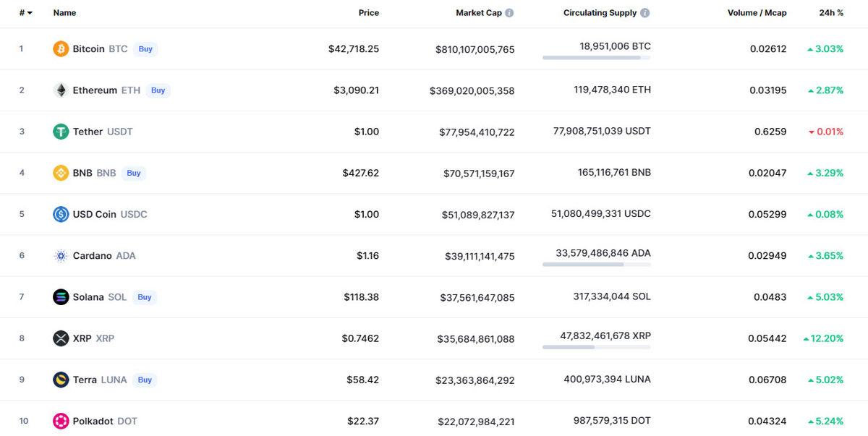868x436 pixels.
Task: Sort the table by the Price column header
Action: pos(369,12)
